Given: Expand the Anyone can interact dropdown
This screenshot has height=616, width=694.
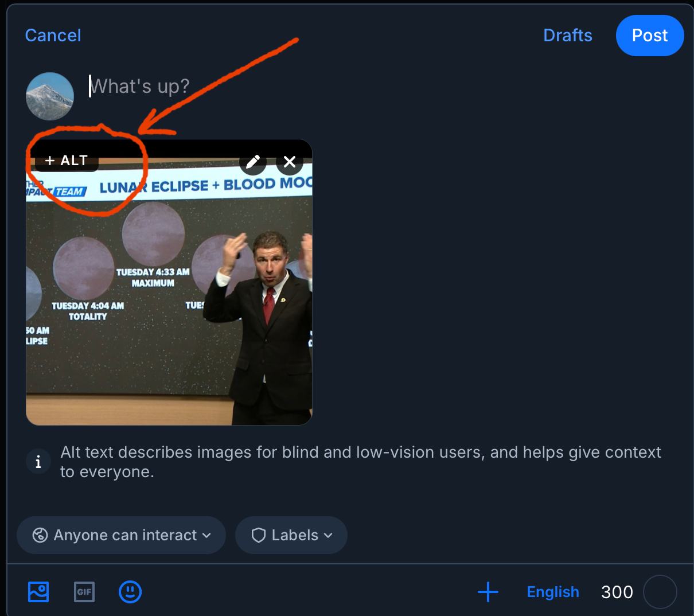Looking at the screenshot, I should point(206,535).
